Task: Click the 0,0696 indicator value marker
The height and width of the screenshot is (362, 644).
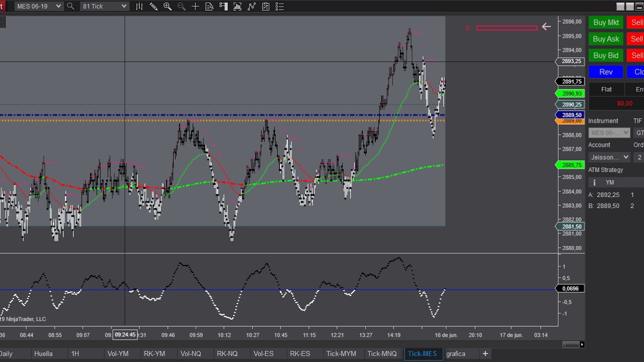Action: point(570,289)
